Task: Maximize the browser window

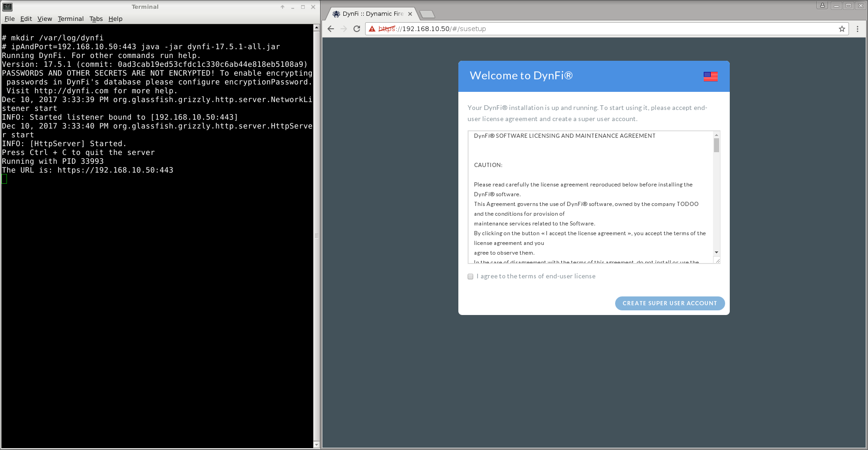Action: click(849, 6)
